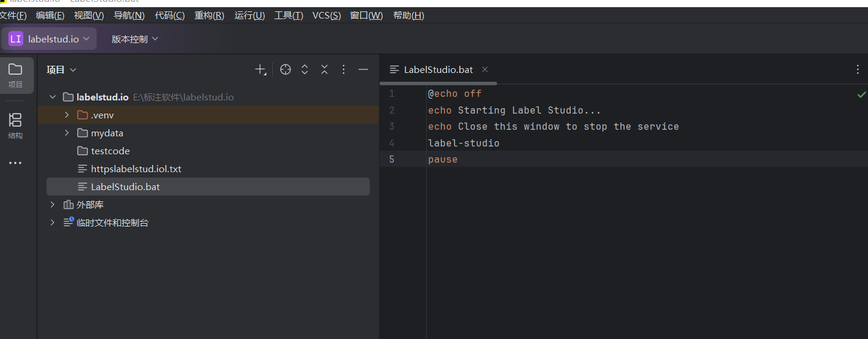Open the VCS(S) menu
Viewport: 868px width, 339px height.
tap(327, 16)
